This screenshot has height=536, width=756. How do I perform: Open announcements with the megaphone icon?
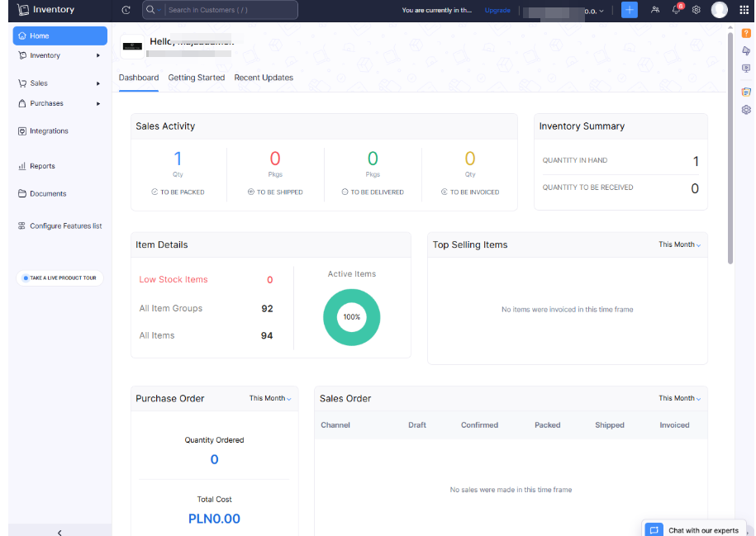[746, 50]
